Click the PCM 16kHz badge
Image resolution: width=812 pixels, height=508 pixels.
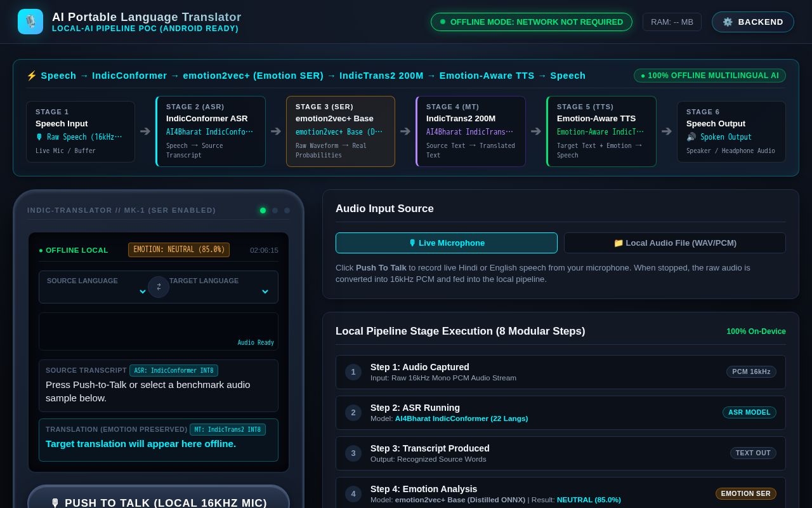(x=751, y=371)
